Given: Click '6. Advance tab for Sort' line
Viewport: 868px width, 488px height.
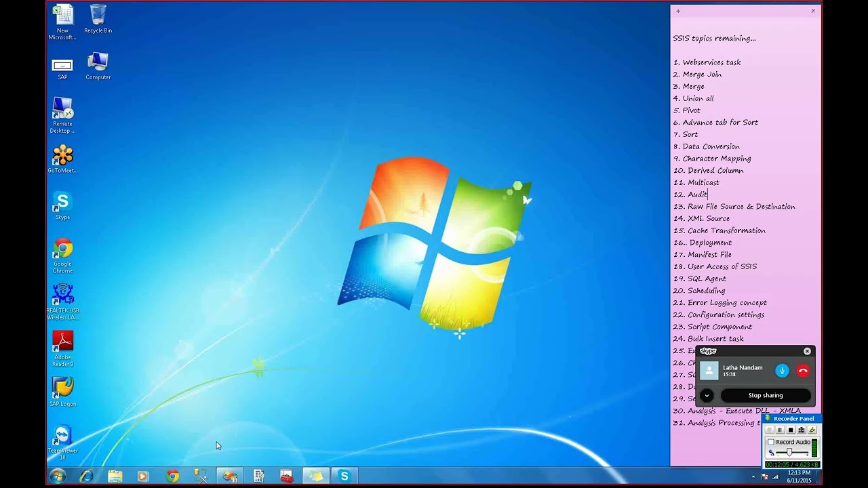Looking at the screenshot, I should point(715,123).
